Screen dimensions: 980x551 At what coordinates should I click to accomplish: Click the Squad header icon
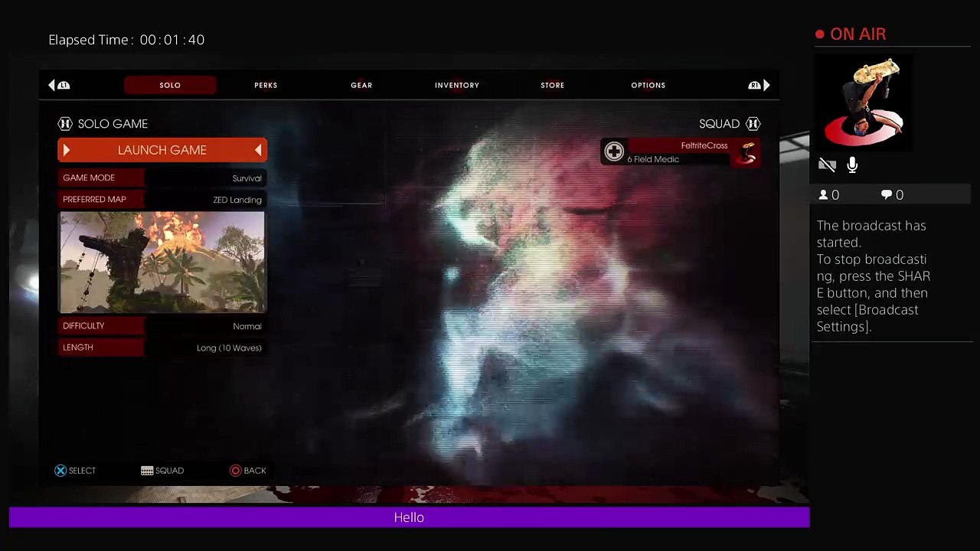click(x=753, y=123)
